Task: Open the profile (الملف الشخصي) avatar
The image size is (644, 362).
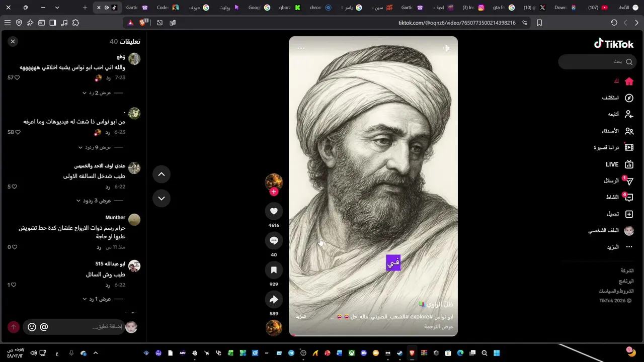Action: pos(629,231)
